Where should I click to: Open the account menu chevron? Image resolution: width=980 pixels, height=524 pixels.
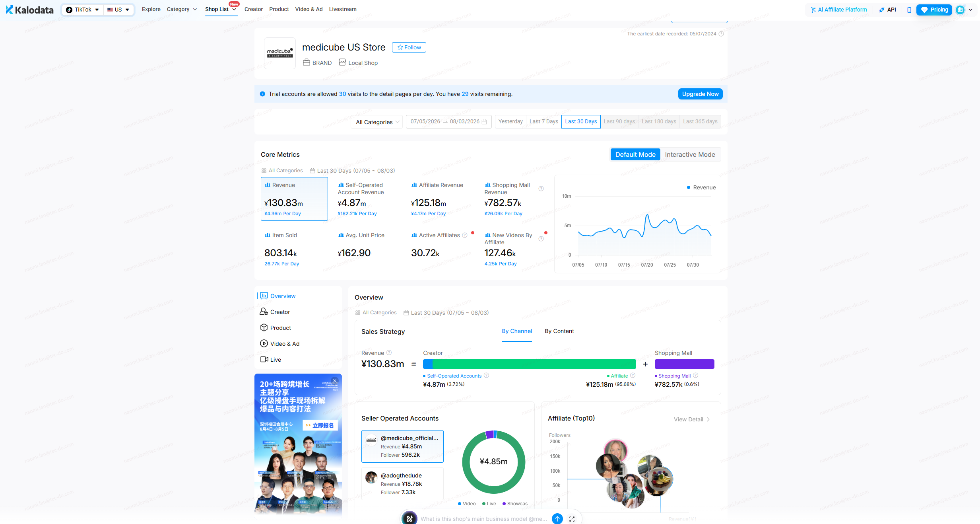click(x=971, y=10)
